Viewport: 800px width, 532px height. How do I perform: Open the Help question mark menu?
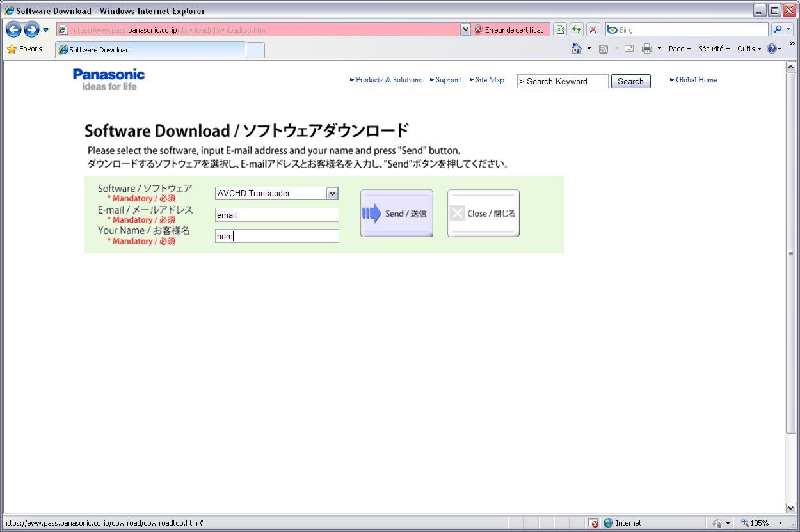tap(774, 49)
